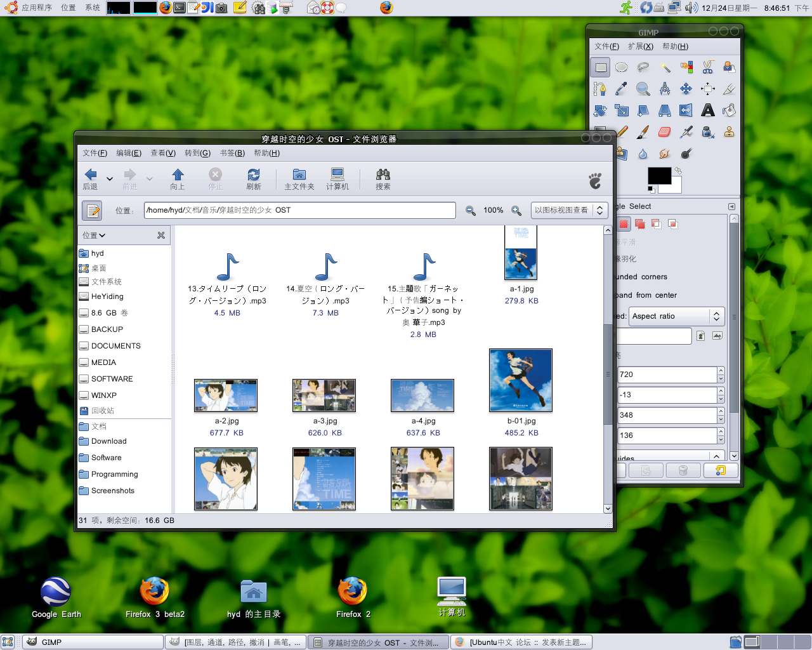Toggle portrait orientation in tool options
812x650 pixels.
pyautogui.click(x=701, y=336)
